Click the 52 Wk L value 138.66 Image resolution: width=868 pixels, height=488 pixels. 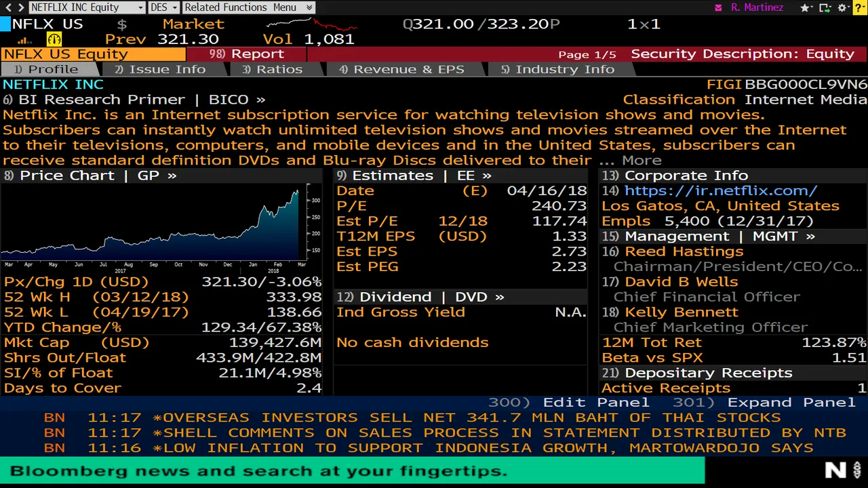click(x=294, y=312)
